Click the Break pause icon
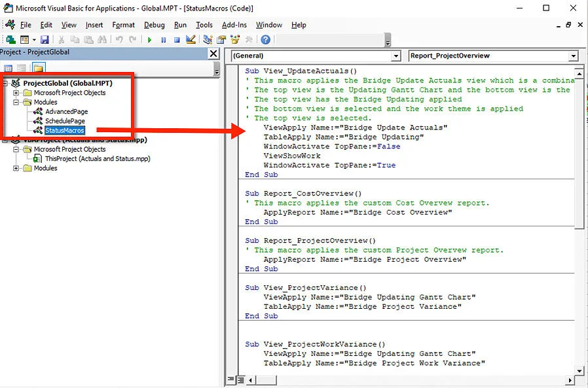The width and height of the screenshot is (588, 388). (x=164, y=40)
